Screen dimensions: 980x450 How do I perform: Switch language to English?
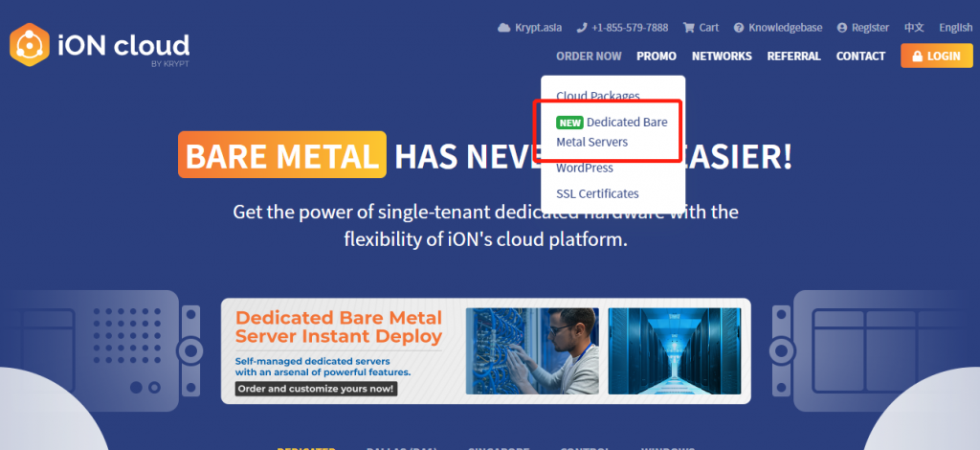[956, 28]
